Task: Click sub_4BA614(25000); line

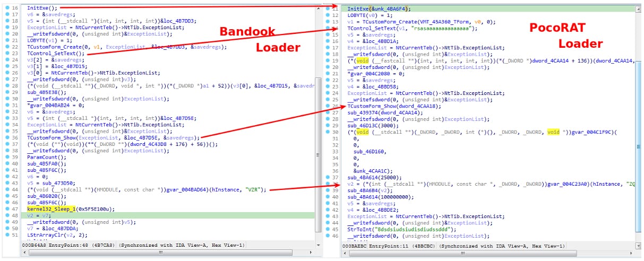Action: click(374, 177)
